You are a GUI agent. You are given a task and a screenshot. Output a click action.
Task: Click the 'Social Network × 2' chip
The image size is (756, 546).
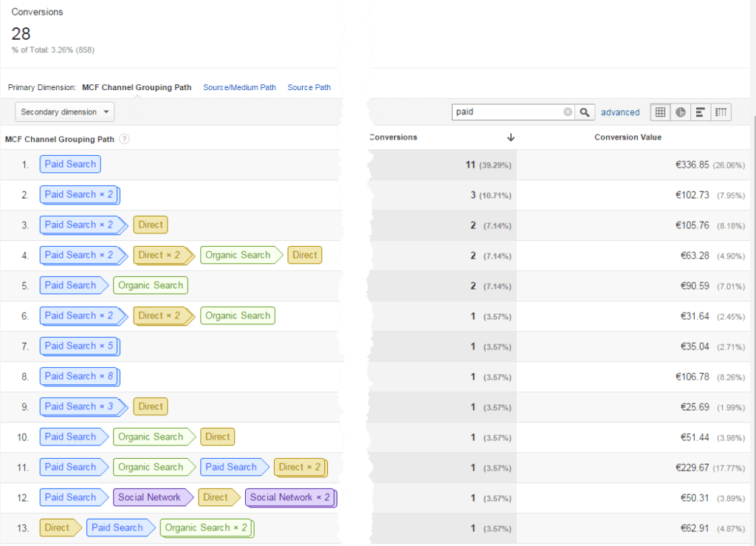point(289,497)
